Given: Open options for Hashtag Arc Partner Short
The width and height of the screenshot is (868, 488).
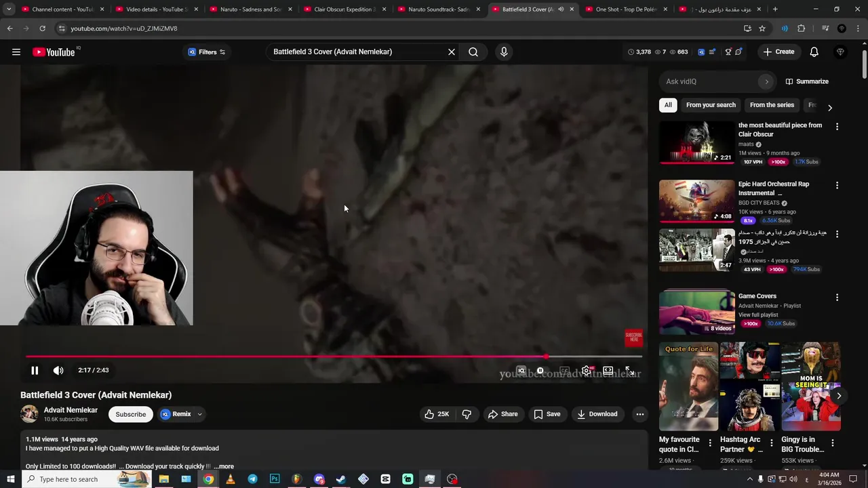Looking at the screenshot, I should click(x=771, y=443).
